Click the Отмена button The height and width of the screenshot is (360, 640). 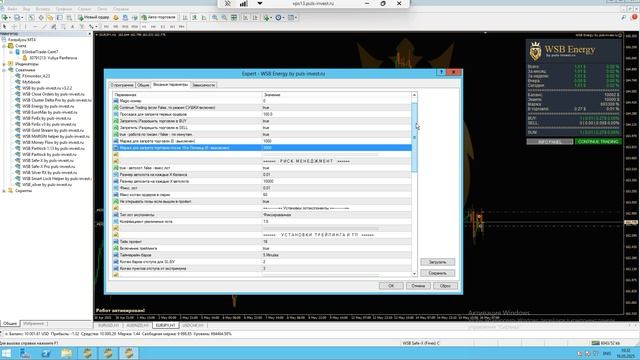tap(418, 286)
